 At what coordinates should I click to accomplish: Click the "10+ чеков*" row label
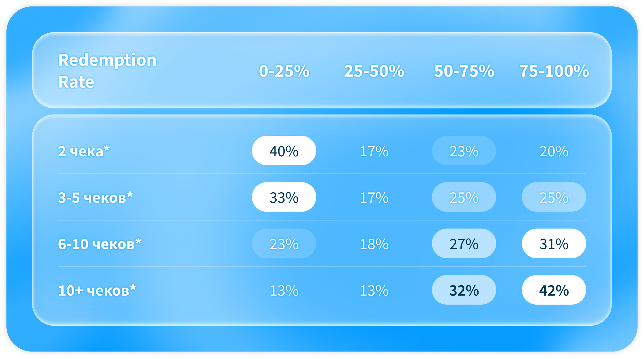(97, 290)
